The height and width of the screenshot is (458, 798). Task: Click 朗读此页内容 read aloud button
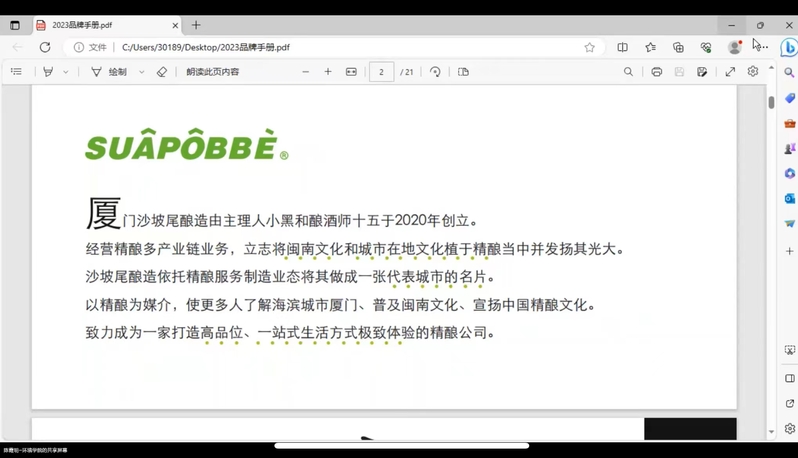213,72
